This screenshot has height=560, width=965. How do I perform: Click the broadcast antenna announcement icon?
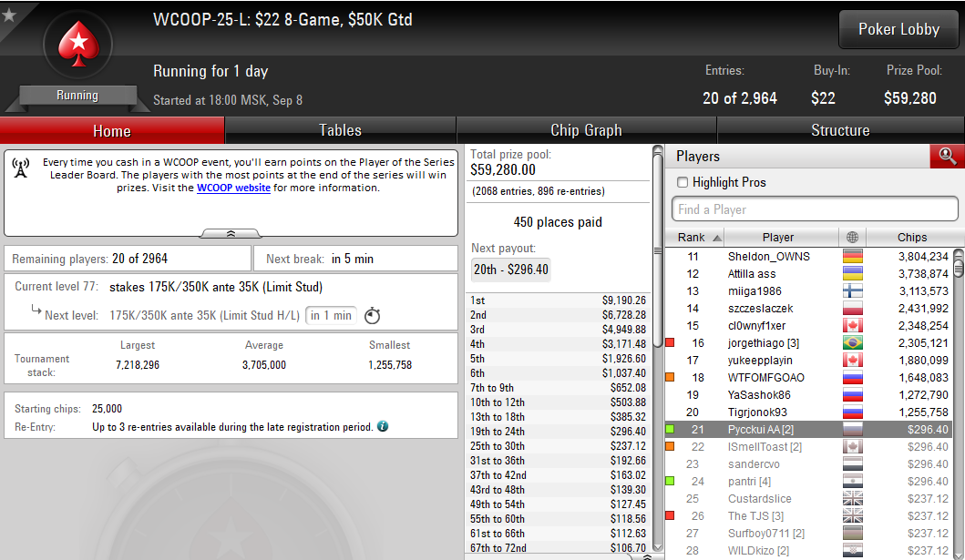(x=21, y=168)
